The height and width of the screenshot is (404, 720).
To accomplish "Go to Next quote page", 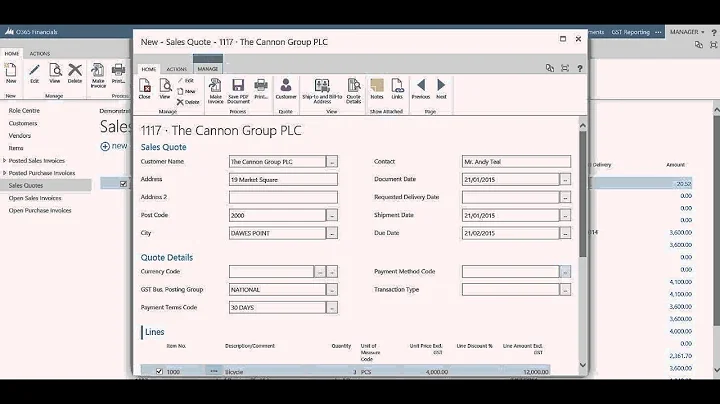I will [x=441, y=89].
